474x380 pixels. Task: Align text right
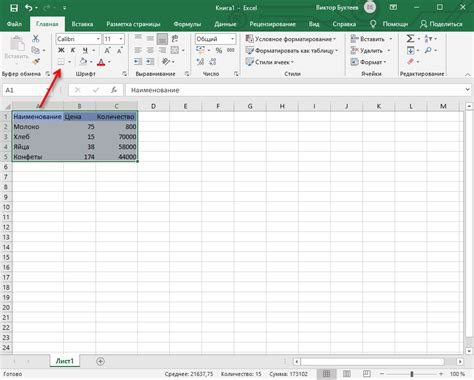pos(162,50)
